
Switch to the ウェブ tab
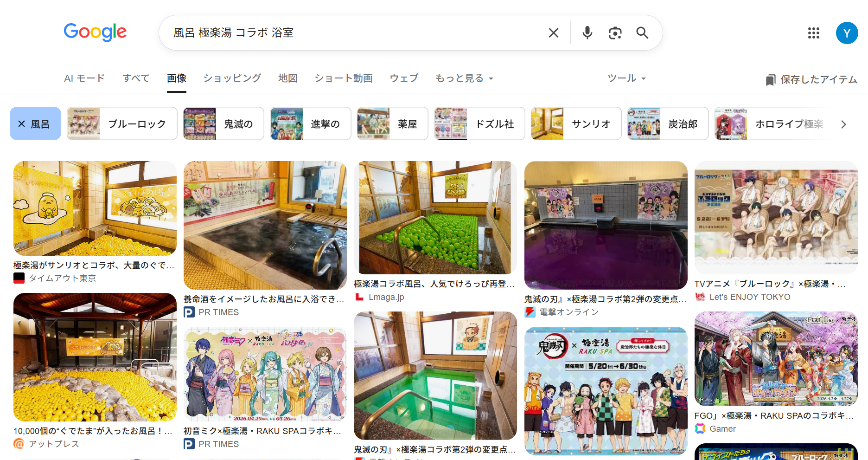pyautogui.click(x=404, y=78)
